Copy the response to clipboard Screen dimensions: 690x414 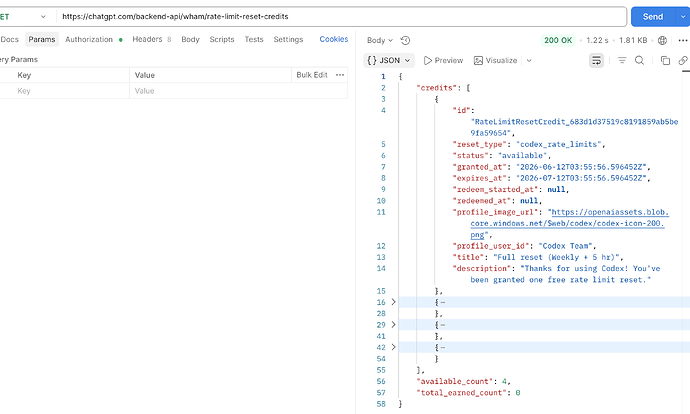(x=665, y=60)
